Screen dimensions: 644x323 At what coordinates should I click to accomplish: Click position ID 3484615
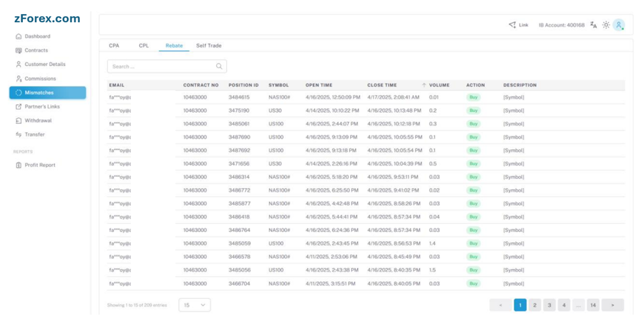click(x=239, y=97)
